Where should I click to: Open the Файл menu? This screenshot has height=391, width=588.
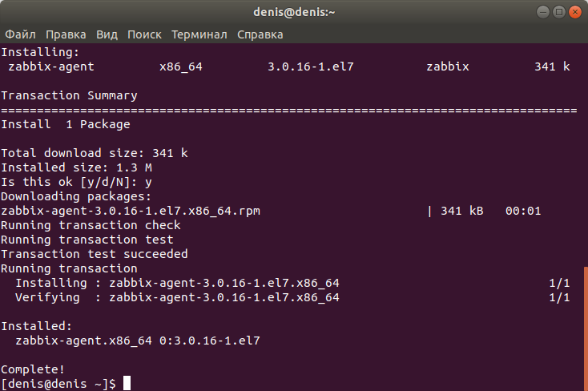[20, 34]
